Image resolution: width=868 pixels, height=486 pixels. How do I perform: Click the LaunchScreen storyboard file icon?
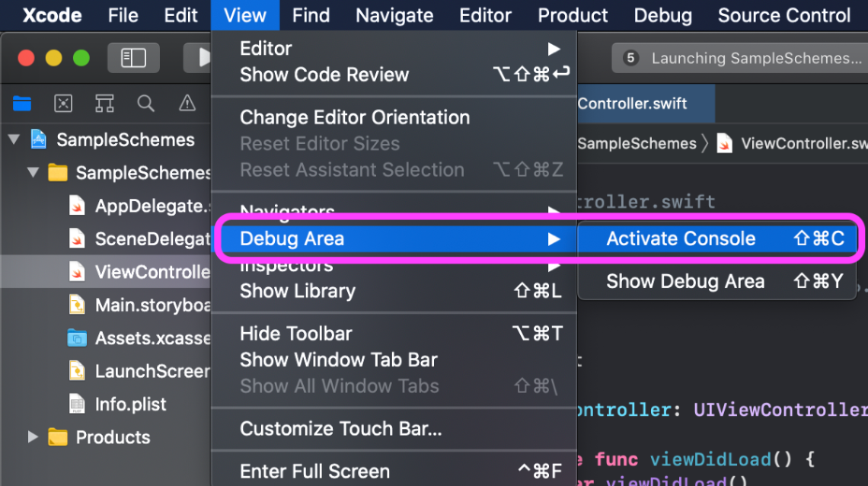click(x=77, y=371)
